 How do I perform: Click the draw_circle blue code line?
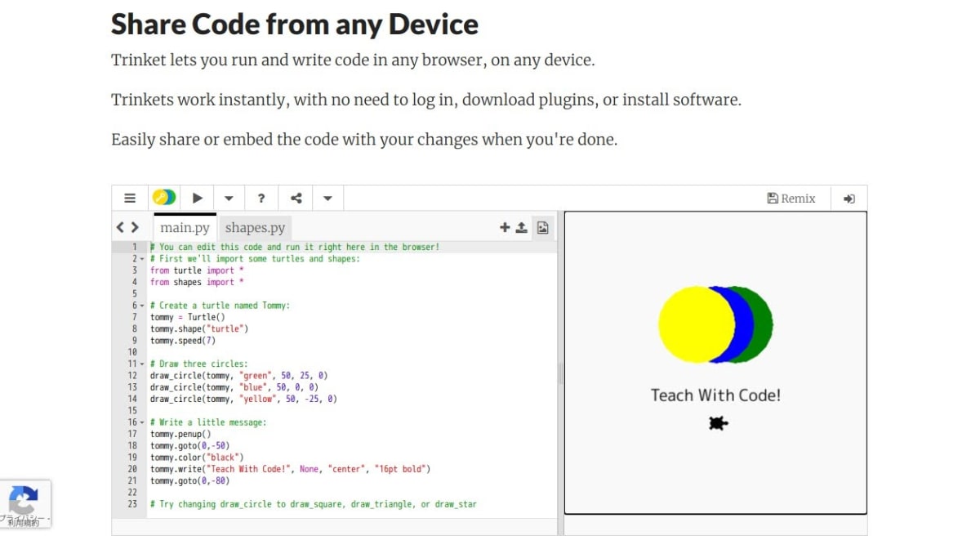coord(234,387)
